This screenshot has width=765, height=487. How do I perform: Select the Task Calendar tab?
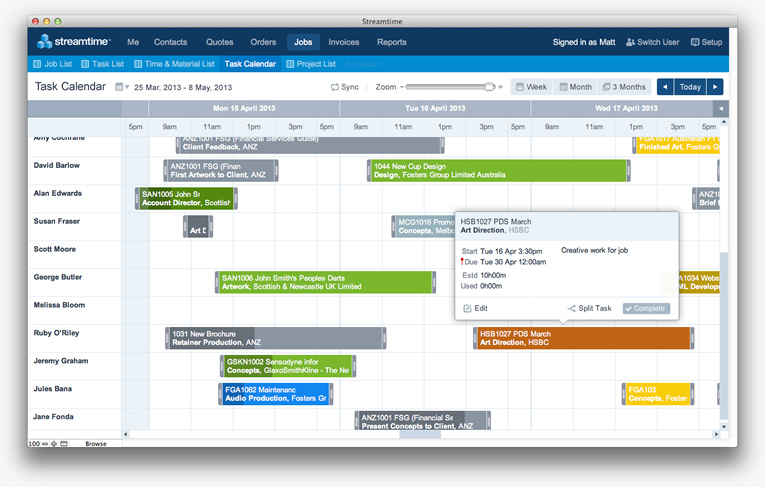[250, 64]
